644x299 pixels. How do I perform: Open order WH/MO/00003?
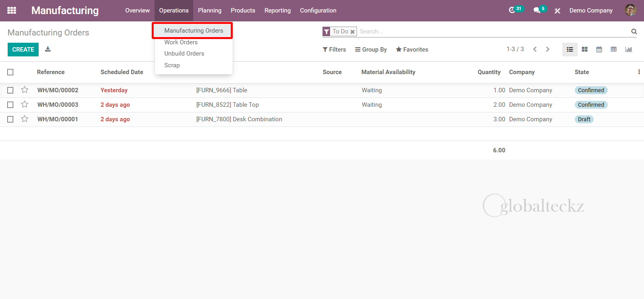[x=58, y=105]
